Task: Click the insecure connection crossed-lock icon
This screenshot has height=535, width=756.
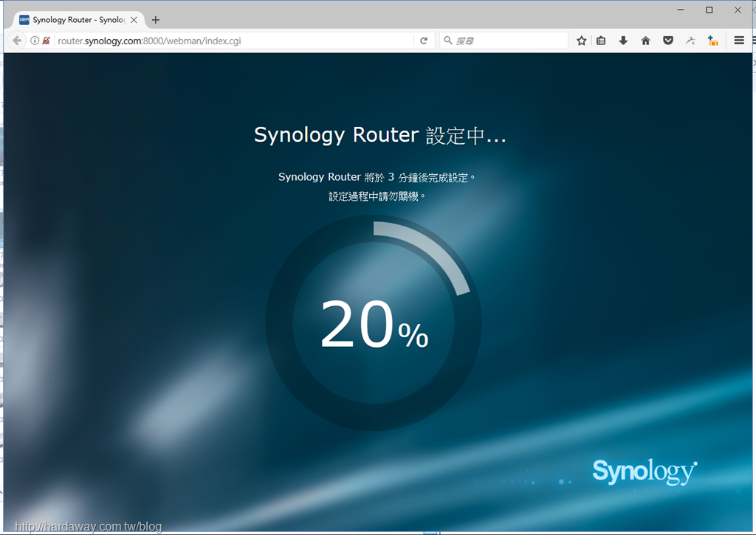Action: coord(47,41)
